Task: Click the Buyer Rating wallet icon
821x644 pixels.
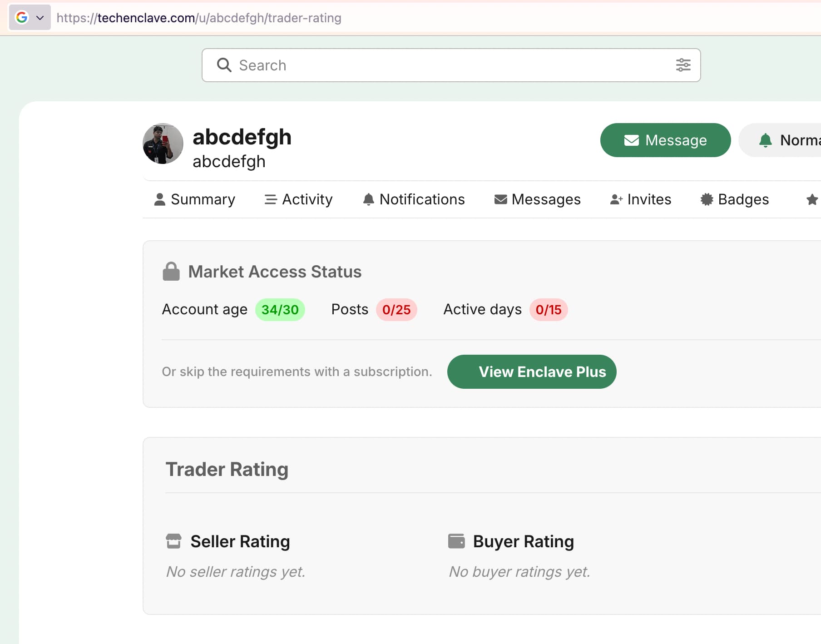Action: coord(456,541)
